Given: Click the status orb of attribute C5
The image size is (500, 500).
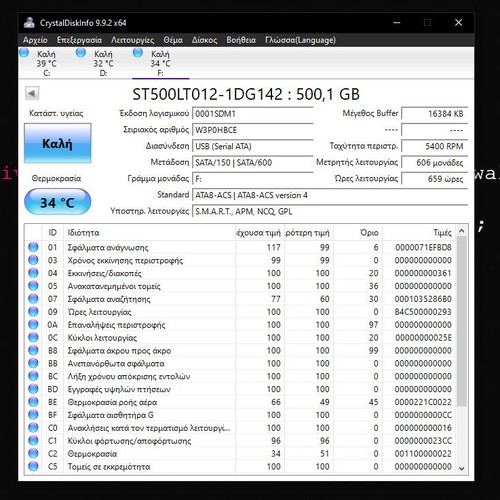Looking at the screenshot, I should click(33, 466).
